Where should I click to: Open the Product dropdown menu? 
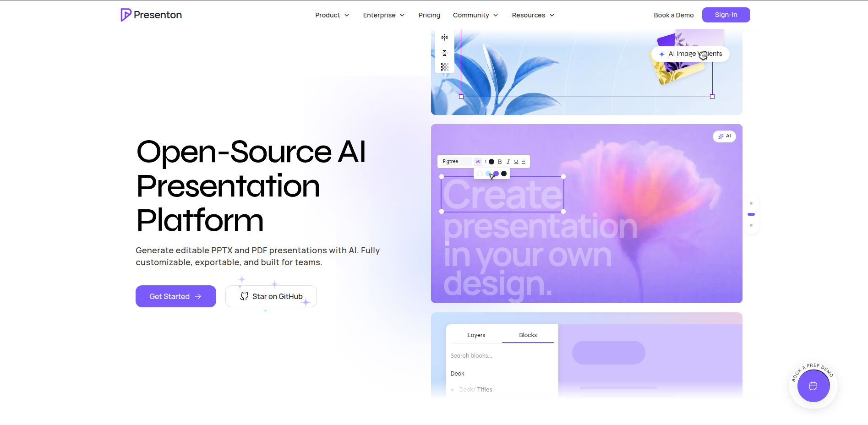click(332, 15)
